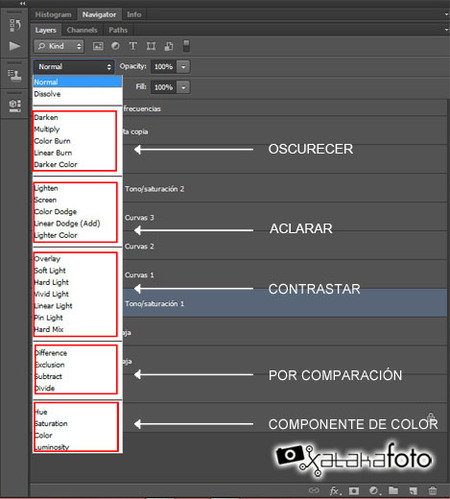The width and height of the screenshot is (450, 499).
Task: Select Multiply blend mode
Action: point(47,129)
